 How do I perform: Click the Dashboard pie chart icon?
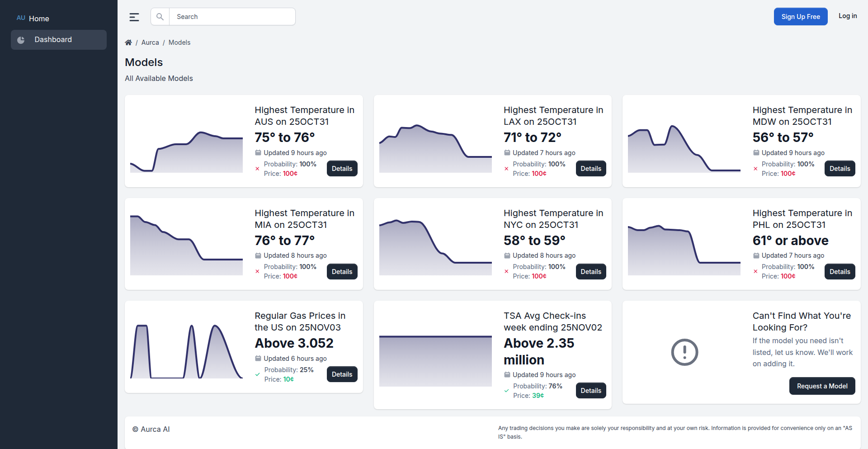(x=21, y=40)
